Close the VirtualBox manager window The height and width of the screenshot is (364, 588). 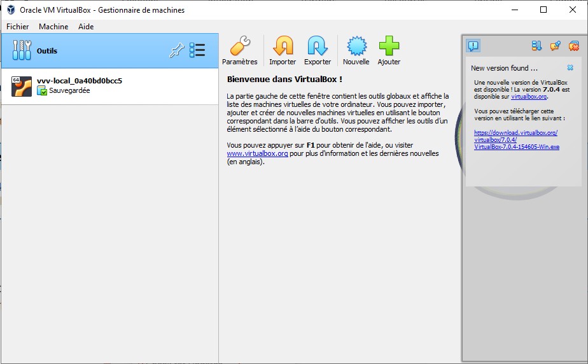point(573,10)
